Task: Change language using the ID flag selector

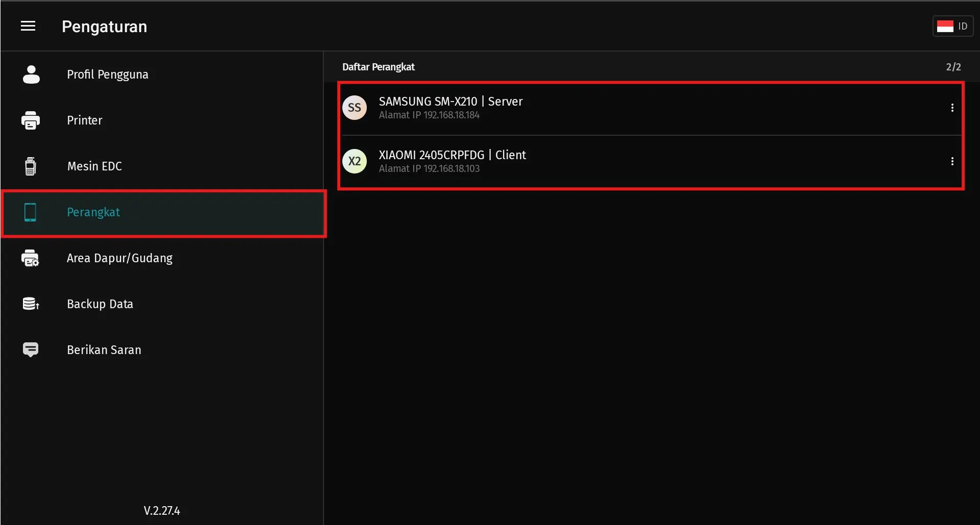Action: (952, 26)
